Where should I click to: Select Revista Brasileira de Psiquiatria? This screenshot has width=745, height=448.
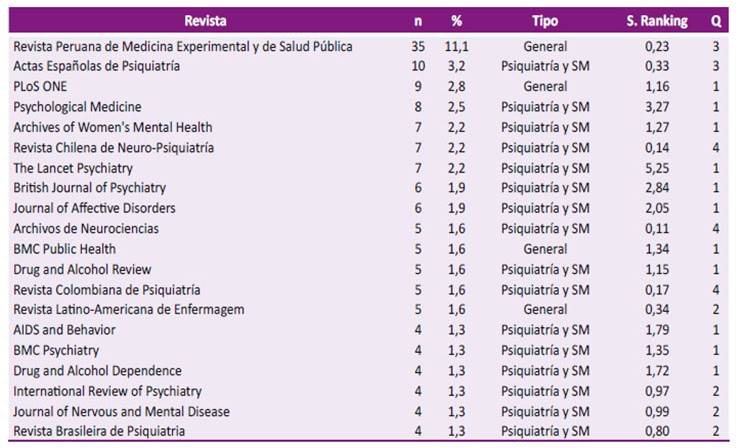point(99,431)
